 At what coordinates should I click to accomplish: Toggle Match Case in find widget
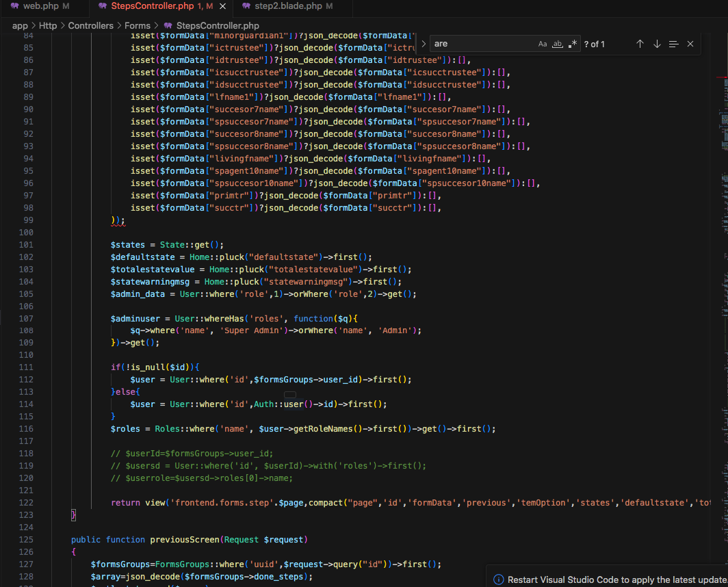pyautogui.click(x=543, y=44)
